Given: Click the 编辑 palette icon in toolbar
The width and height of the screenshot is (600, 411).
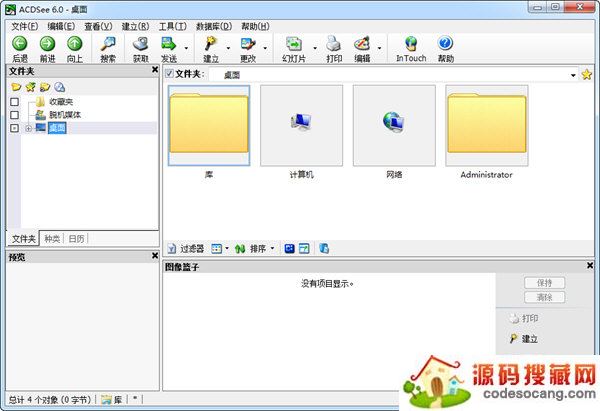Looking at the screenshot, I should 362,44.
